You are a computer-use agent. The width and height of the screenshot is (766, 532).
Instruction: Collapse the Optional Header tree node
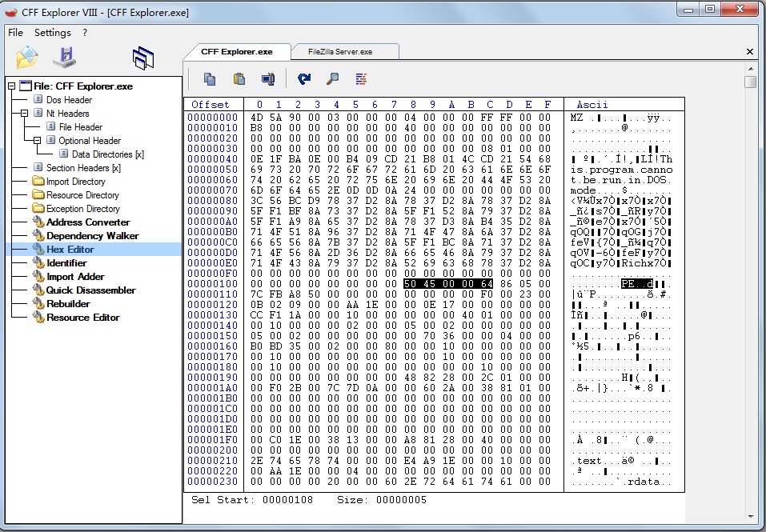point(37,141)
